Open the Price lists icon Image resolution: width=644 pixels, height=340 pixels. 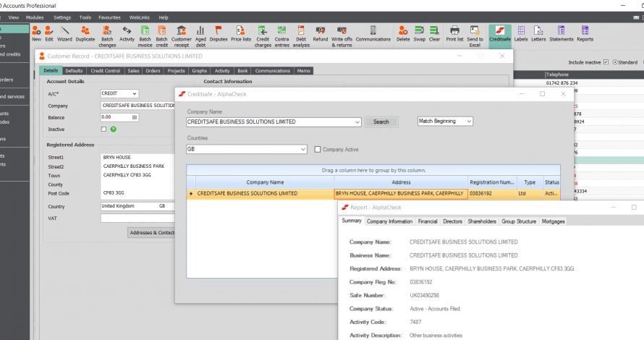[x=241, y=33]
